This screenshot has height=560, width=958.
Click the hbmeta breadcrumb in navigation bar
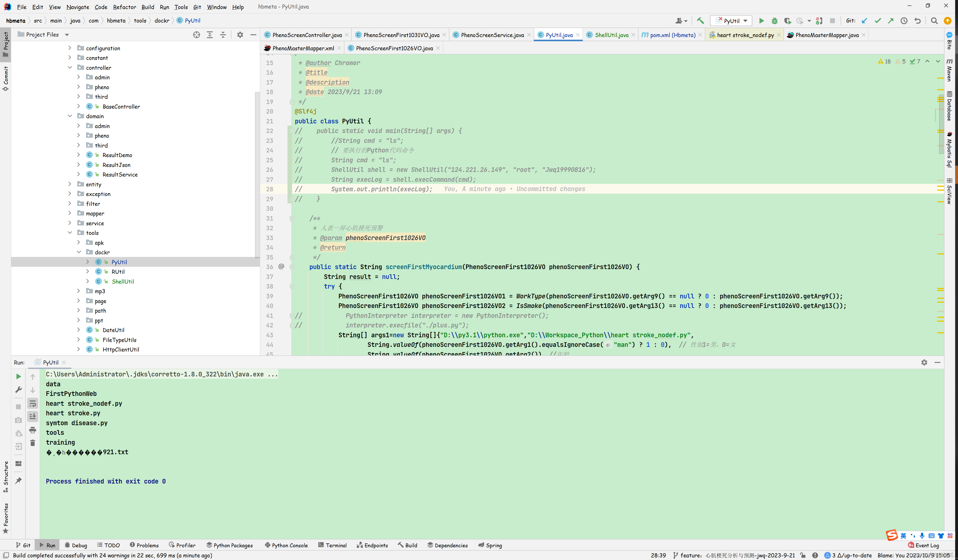[x=16, y=20]
